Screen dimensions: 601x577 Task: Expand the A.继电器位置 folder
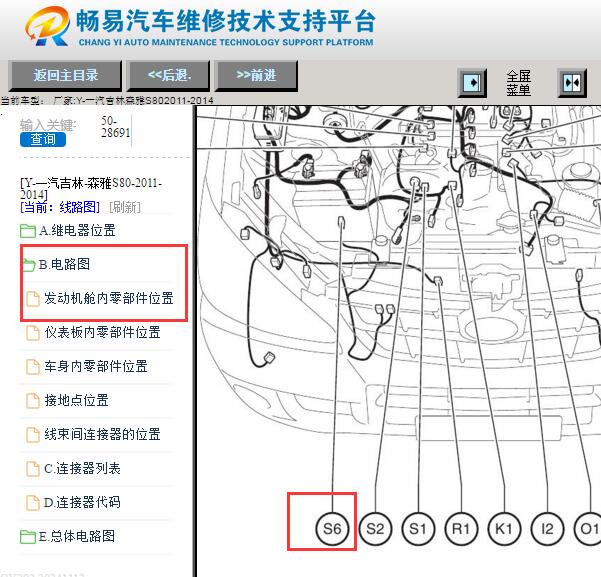point(77,230)
